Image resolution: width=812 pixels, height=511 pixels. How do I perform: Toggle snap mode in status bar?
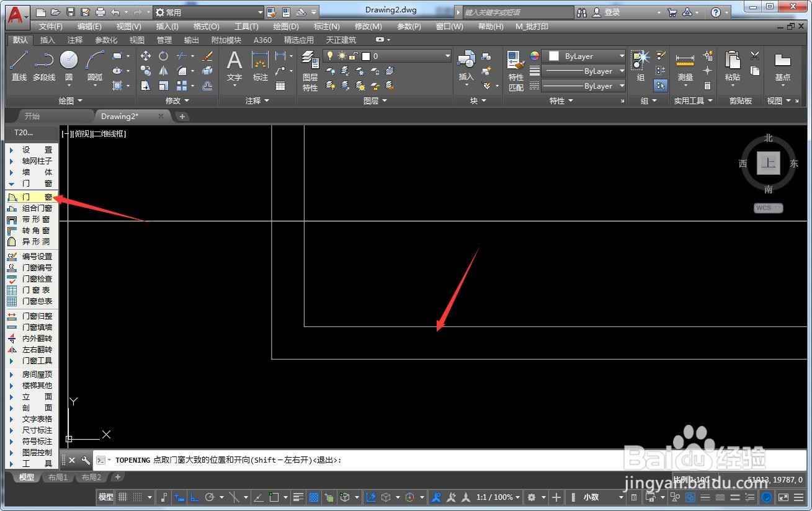tap(137, 497)
